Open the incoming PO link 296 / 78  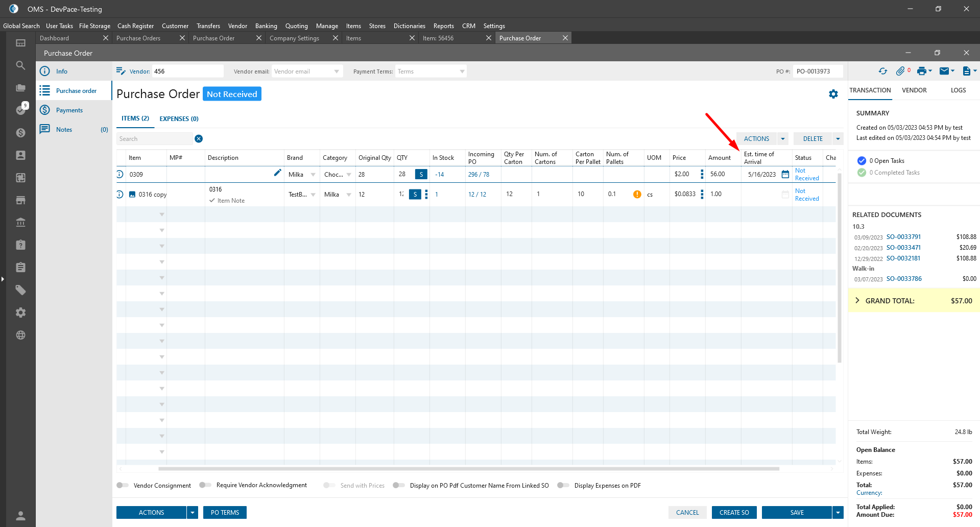click(x=479, y=175)
